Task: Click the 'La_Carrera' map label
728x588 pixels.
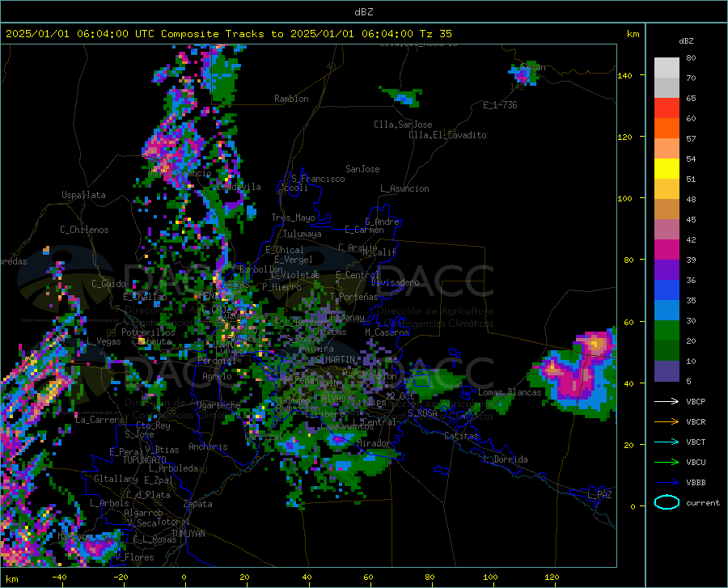Action: tap(99, 420)
